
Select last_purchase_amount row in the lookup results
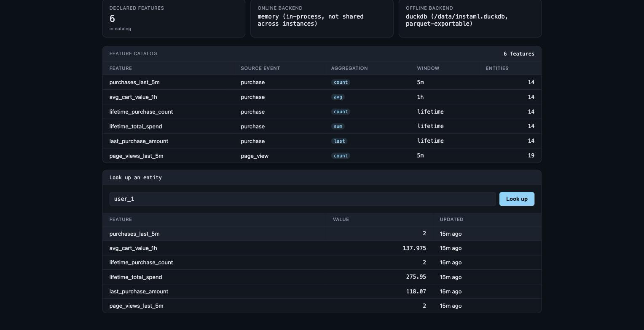(322, 291)
